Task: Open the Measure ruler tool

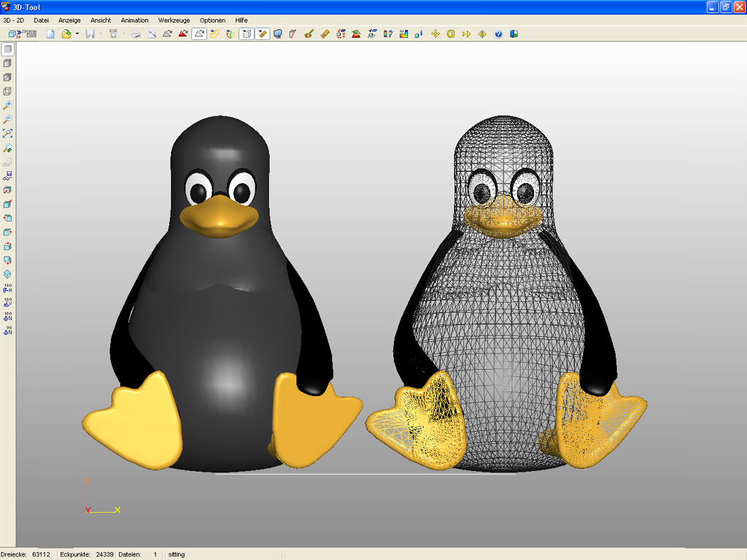Action: [323, 34]
